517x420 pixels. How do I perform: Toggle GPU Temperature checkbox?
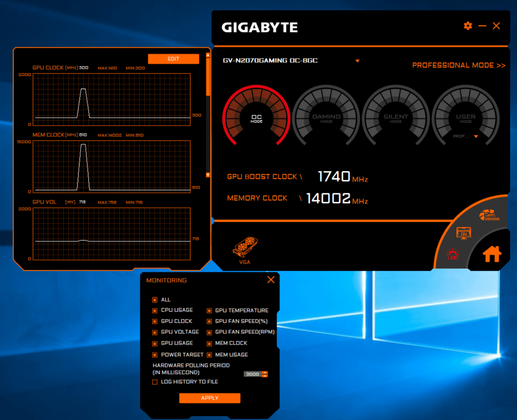(209, 311)
